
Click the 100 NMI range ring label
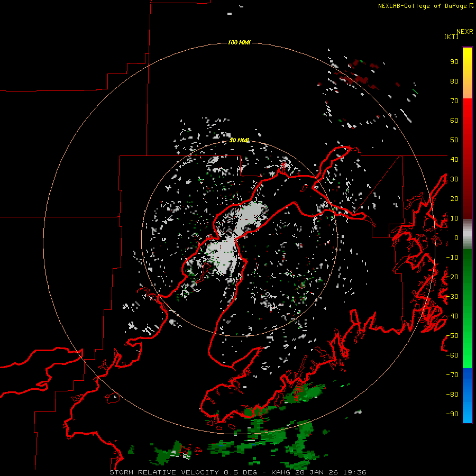239,42
